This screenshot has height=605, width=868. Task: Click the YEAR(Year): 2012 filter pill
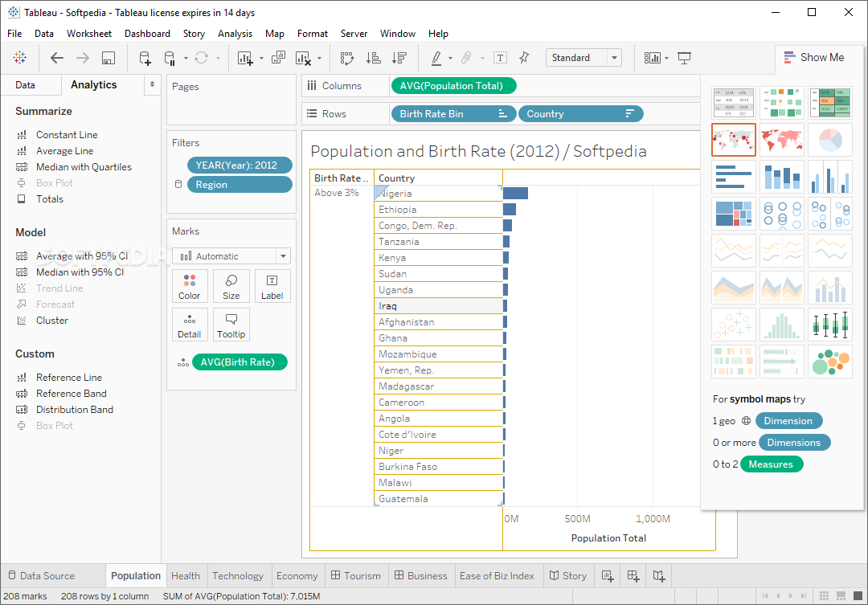(240, 165)
